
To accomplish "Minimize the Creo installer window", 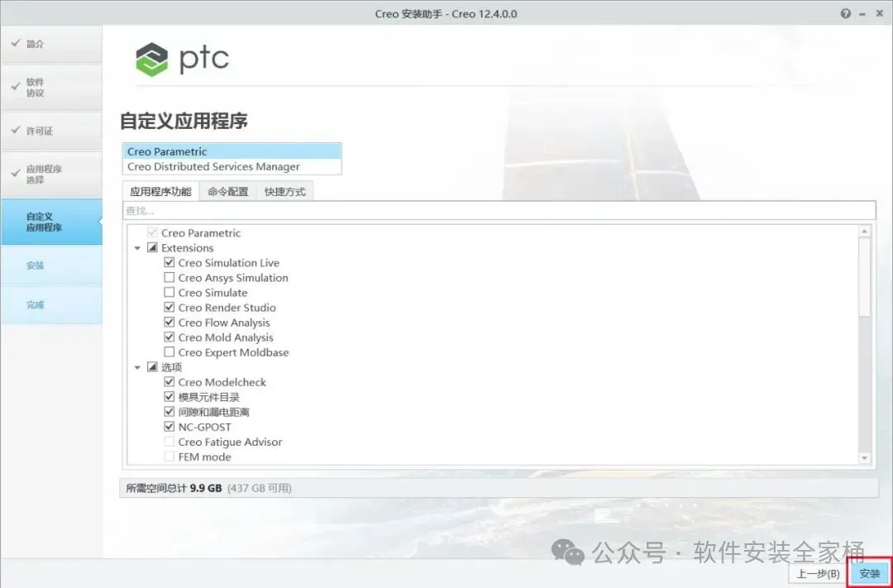I will tap(862, 14).
